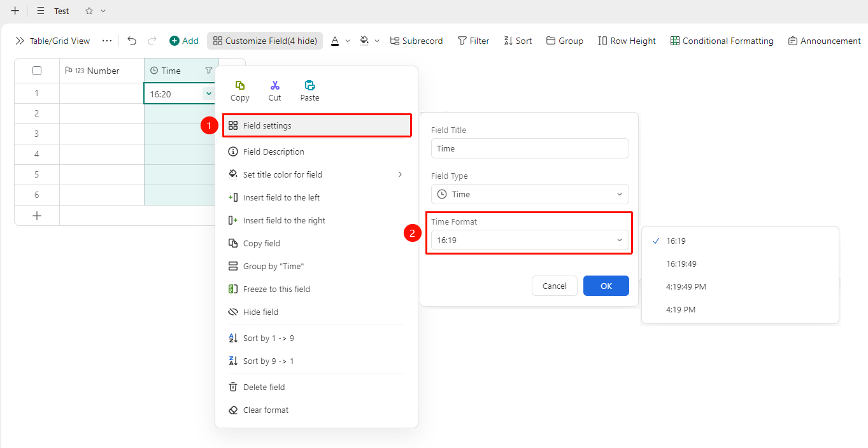The width and height of the screenshot is (868, 448).
Task: Click the filter funnel icon in Time column header
Action: (x=208, y=71)
